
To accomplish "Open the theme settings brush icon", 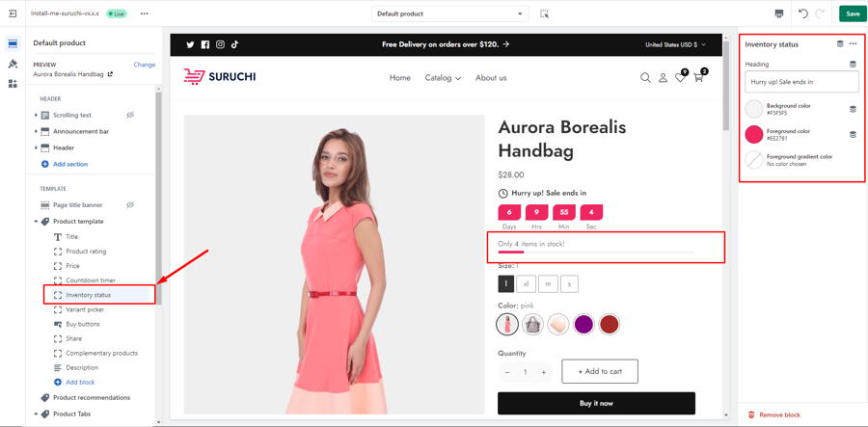I will tap(13, 64).
